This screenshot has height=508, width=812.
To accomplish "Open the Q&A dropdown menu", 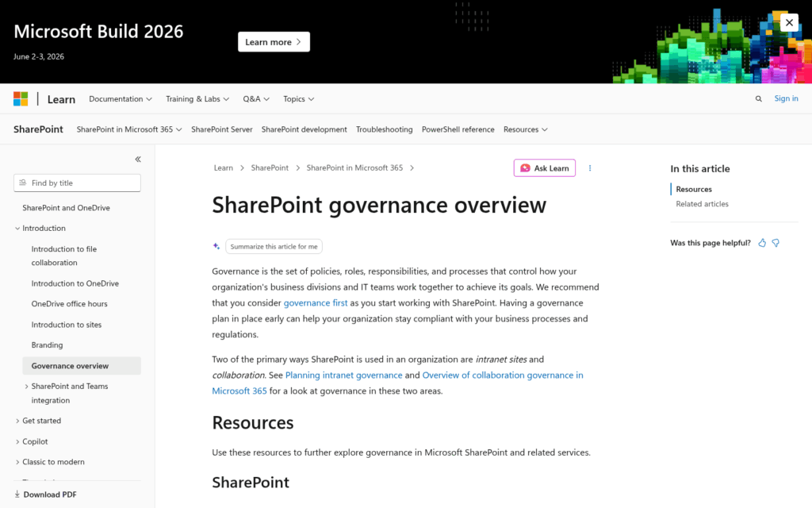I will point(256,98).
